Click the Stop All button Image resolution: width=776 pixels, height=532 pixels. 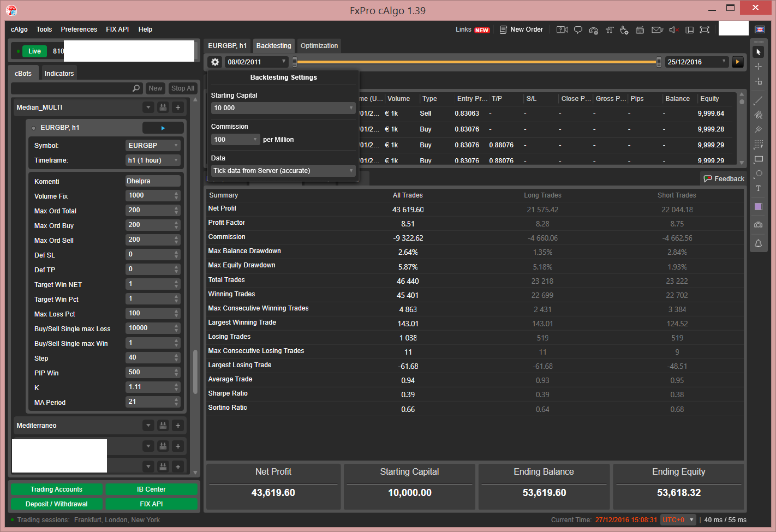(x=182, y=88)
